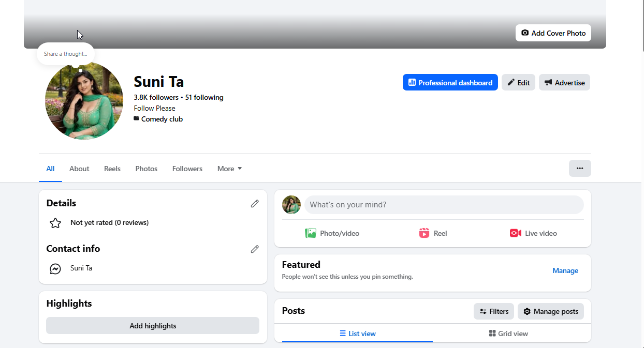
Task: Click the Grid view squares icon
Action: point(492,334)
